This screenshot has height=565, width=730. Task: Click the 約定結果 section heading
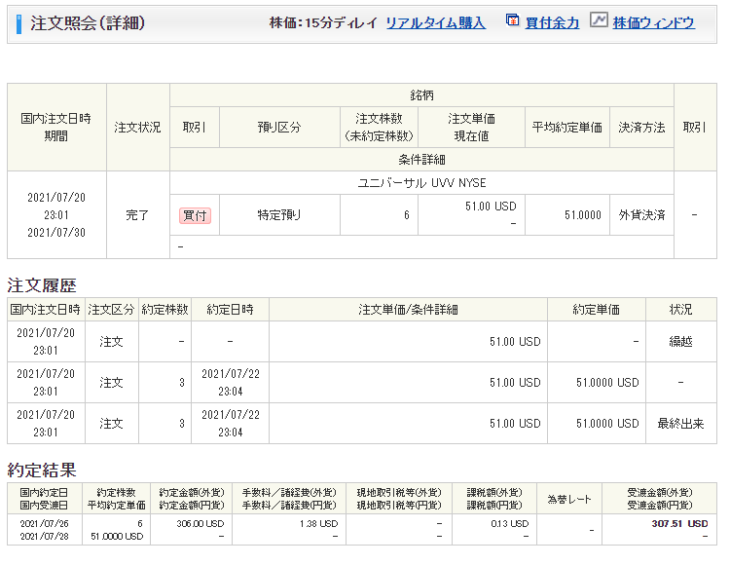pyautogui.click(x=41, y=469)
